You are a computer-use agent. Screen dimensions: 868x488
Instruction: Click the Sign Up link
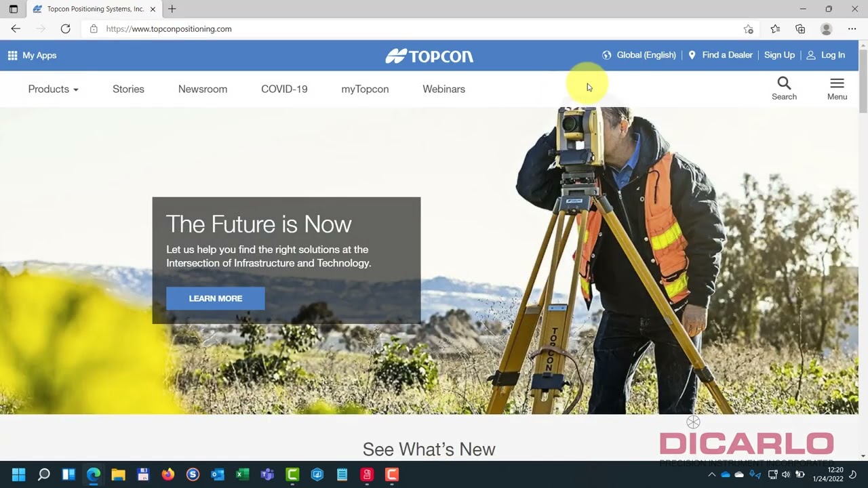(x=779, y=55)
